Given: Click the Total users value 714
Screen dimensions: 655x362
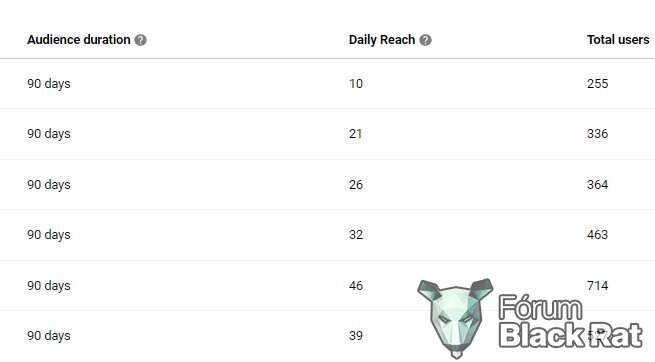Looking at the screenshot, I should click(597, 286).
